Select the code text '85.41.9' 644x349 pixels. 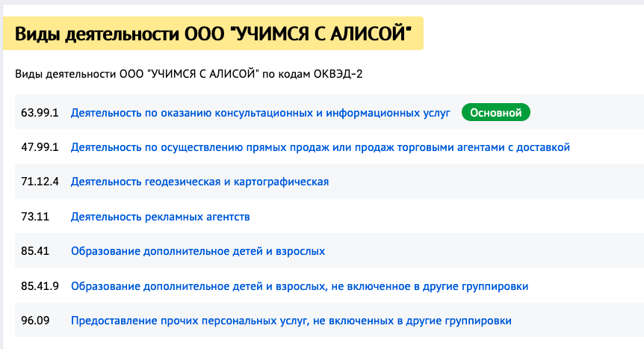click(40, 286)
